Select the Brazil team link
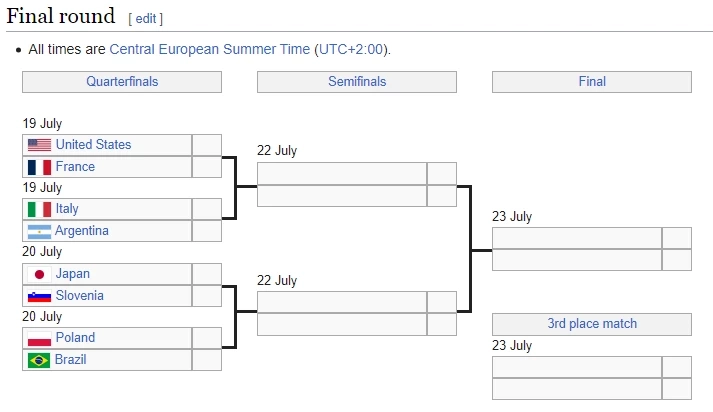 70,360
